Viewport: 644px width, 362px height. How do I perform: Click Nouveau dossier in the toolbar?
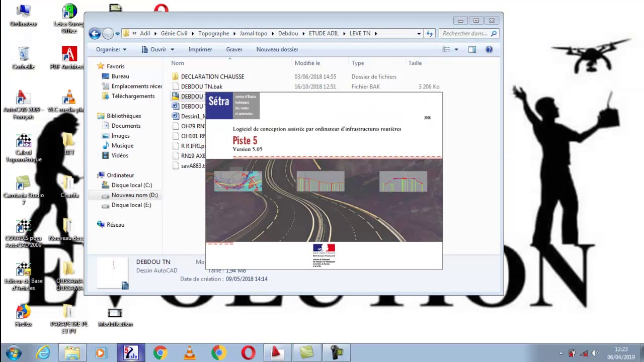(x=277, y=49)
